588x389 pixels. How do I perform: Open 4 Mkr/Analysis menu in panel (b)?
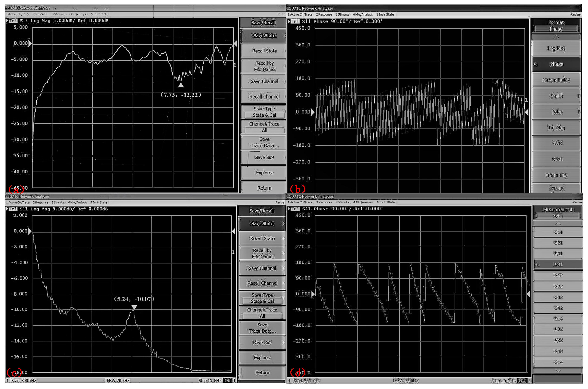363,14
